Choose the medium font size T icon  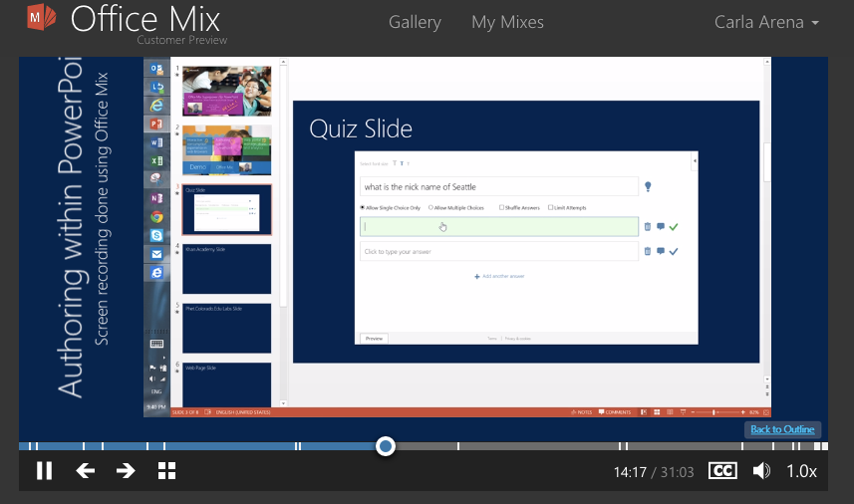(x=402, y=163)
